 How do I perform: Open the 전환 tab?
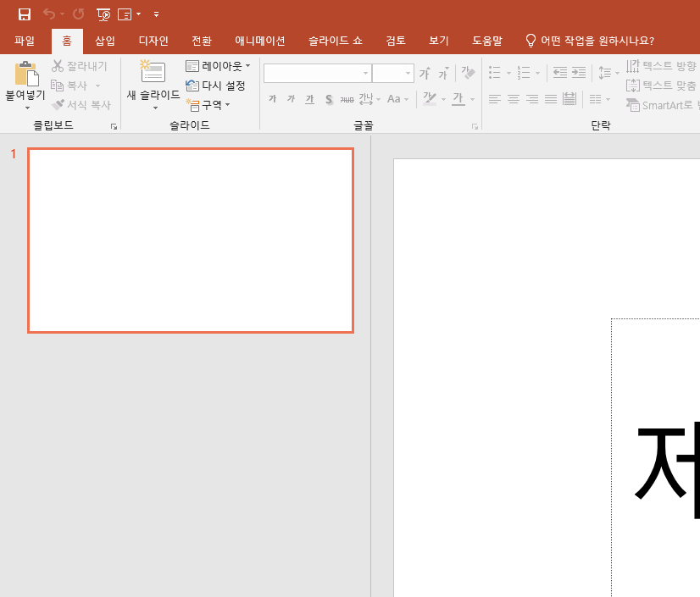(202, 41)
